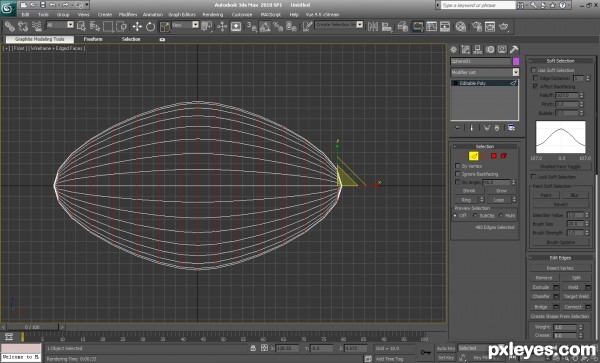Click the teapot Render Production icon
Screen dimensions: 600x363
coord(504,26)
